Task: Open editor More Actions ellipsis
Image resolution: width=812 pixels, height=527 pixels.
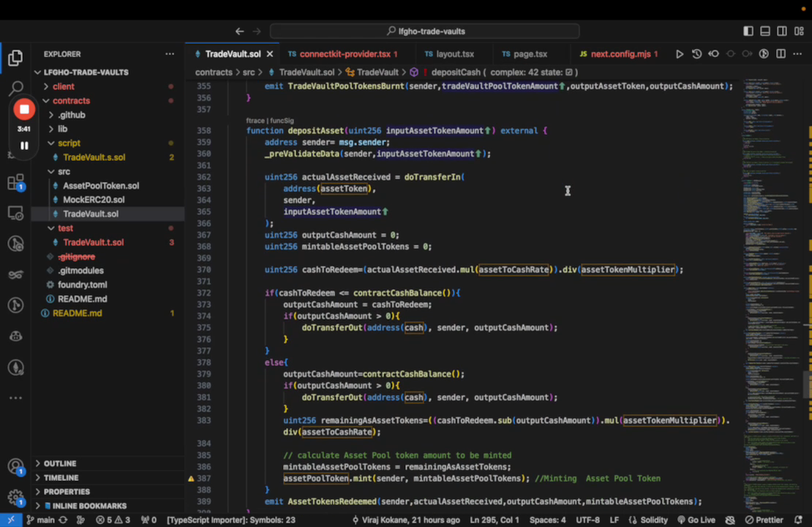Action: 797,54
